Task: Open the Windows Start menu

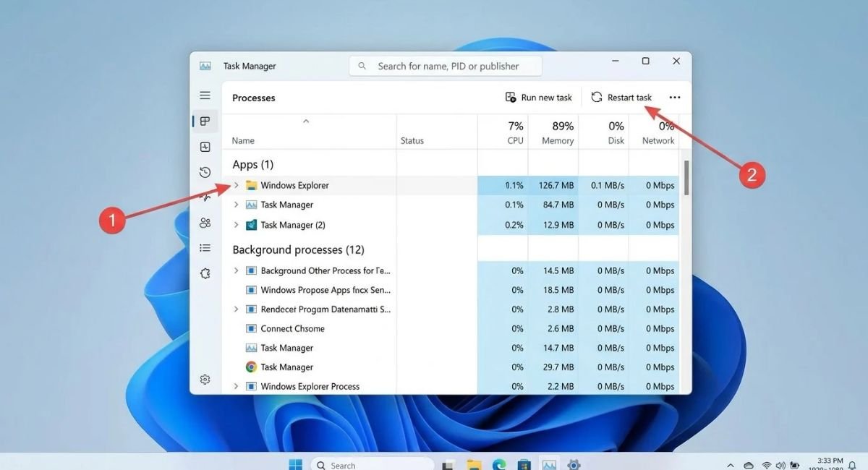Action: click(295, 464)
